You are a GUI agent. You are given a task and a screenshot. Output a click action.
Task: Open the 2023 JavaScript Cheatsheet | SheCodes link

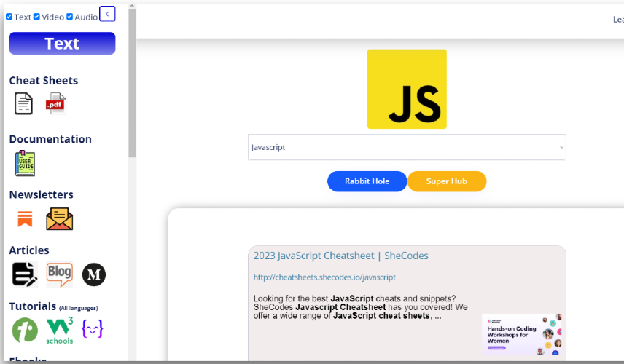340,256
